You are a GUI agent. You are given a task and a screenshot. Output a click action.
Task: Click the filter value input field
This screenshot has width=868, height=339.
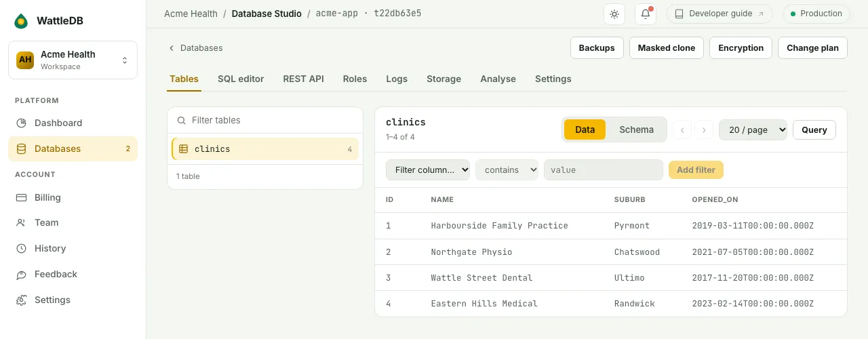(604, 169)
